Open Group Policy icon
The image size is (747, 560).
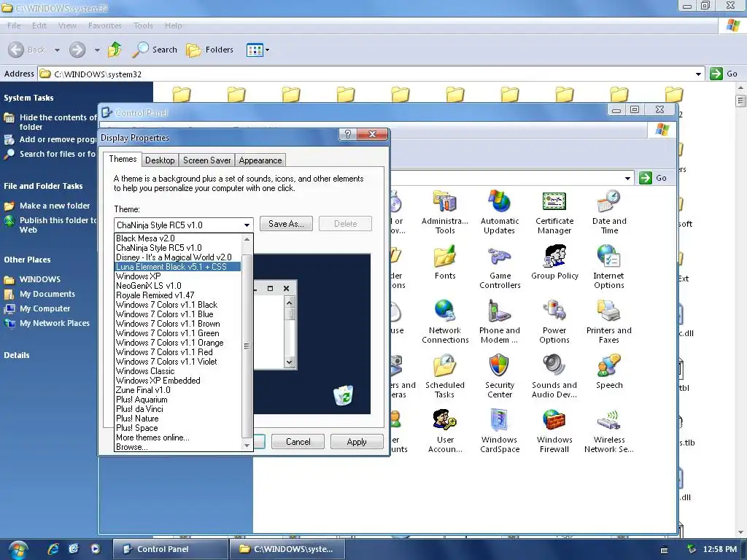(554, 262)
